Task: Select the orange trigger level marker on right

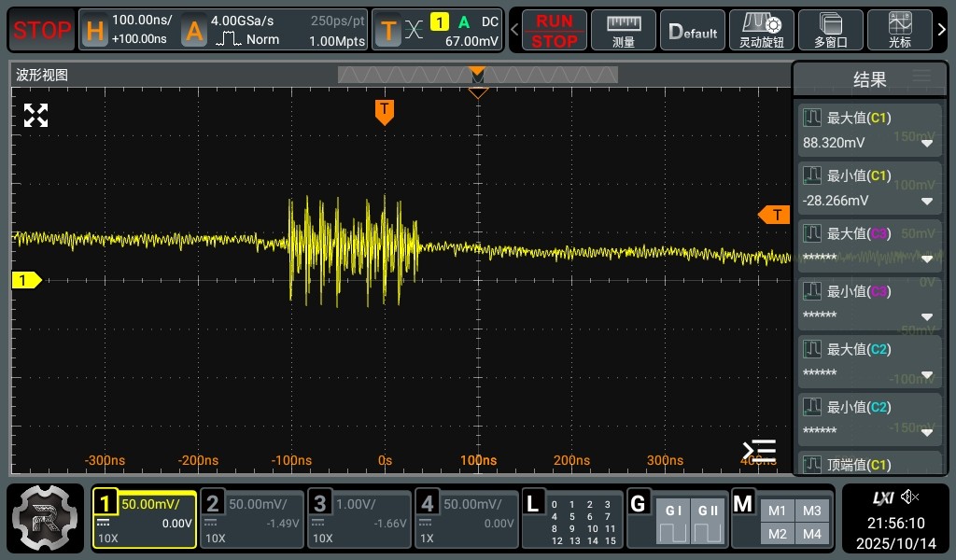Action: (775, 216)
